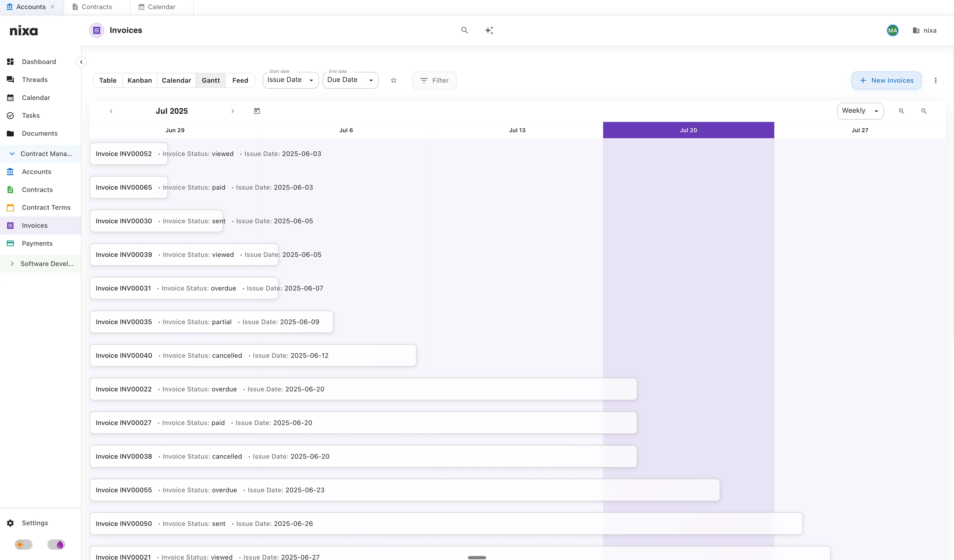This screenshot has height=560, width=954.
Task: Star this view as favorite
Action: (x=393, y=80)
